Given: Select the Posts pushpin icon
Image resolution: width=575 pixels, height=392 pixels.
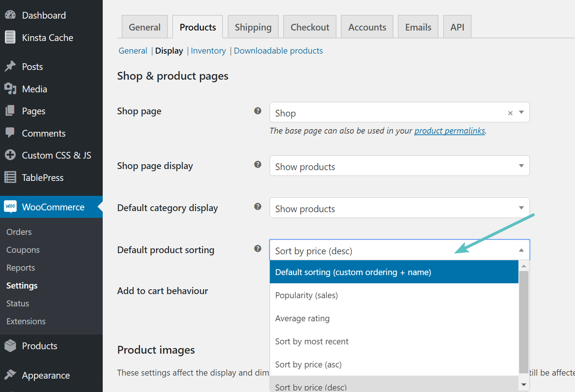Looking at the screenshot, I should (x=10, y=66).
